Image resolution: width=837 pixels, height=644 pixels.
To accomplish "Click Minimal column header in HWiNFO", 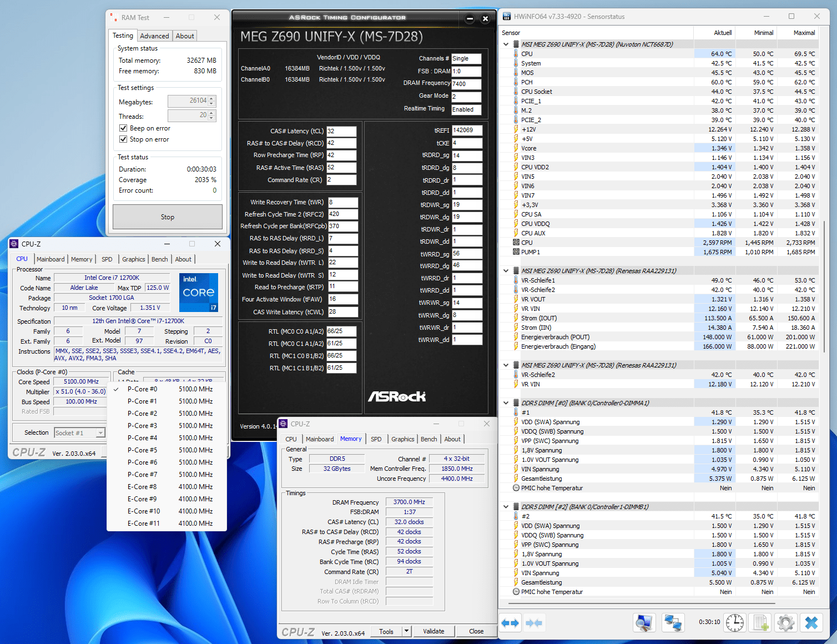I will pyautogui.click(x=757, y=33).
